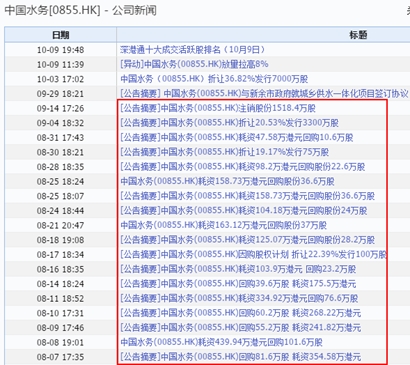Click the 中国水务[0855.HK] - 公司新闻 page title

[x=80, y=10]
